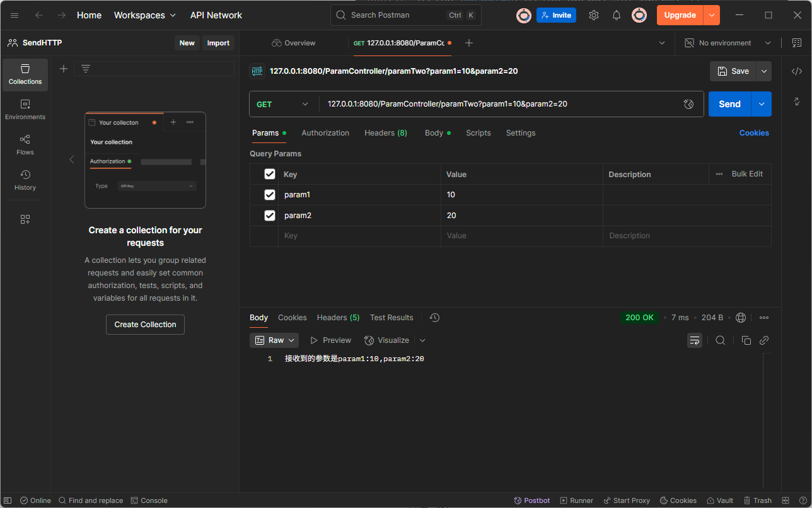The image size is (812, 508).
Task: Expand the Upgrade dropdown arrow
Action: coord(712,15)
